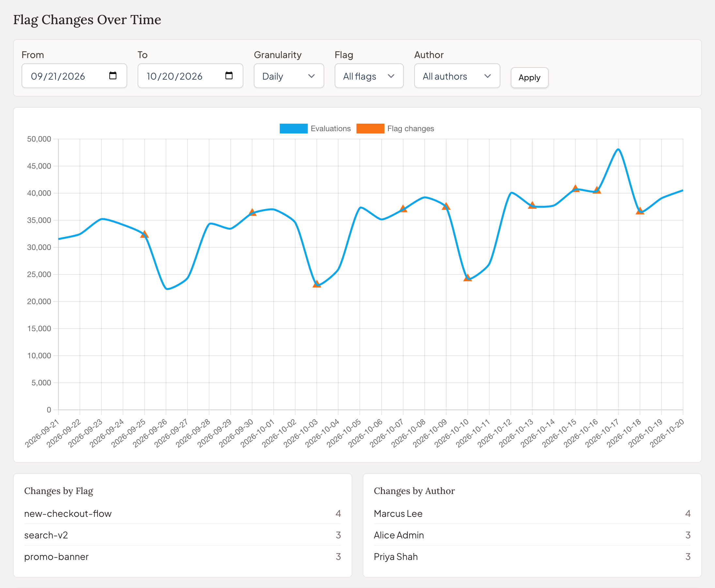Viewport: 715px width, 588px height.
Task: Click the search-v2 row
Action: coord(182,535)
